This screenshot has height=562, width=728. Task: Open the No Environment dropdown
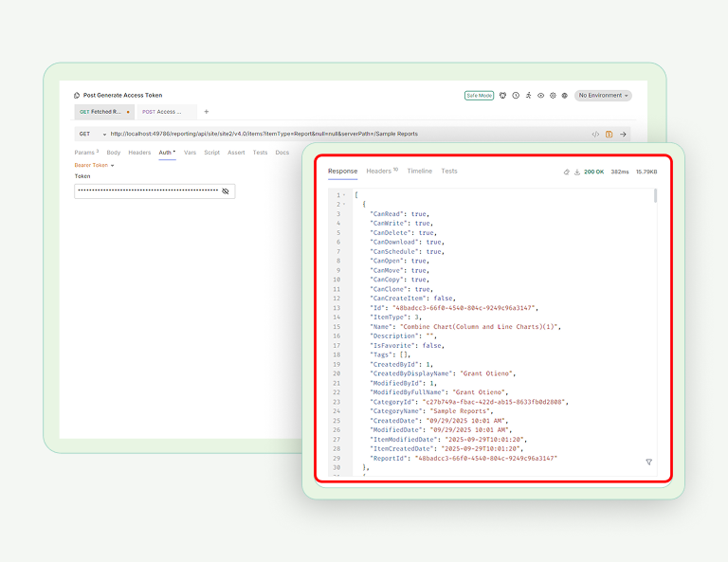pos(603,96)
